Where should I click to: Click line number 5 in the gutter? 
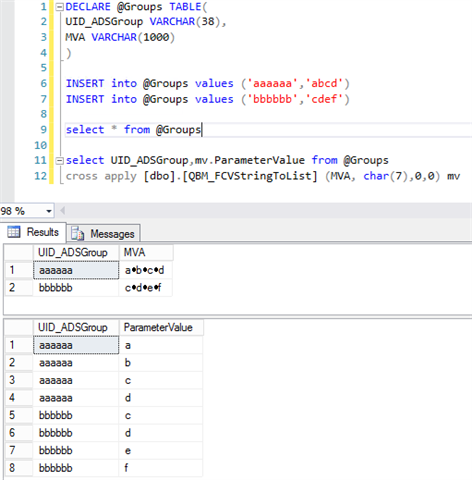[x=44, y=68]
